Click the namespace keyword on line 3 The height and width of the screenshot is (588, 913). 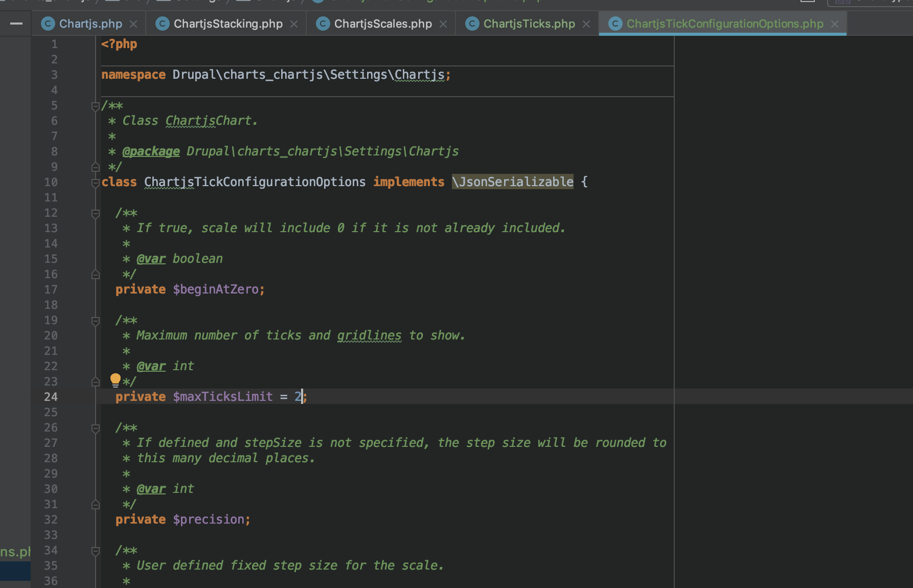pyautogui.click(x=133, y=74)
